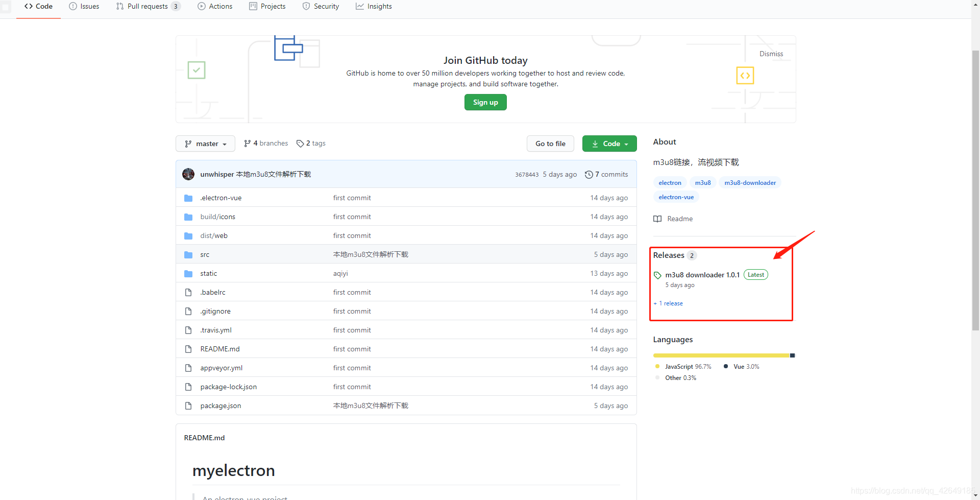Viewport: 980px width, 500px height.
Task: Open the src folder link
Action: pos(205,254)
